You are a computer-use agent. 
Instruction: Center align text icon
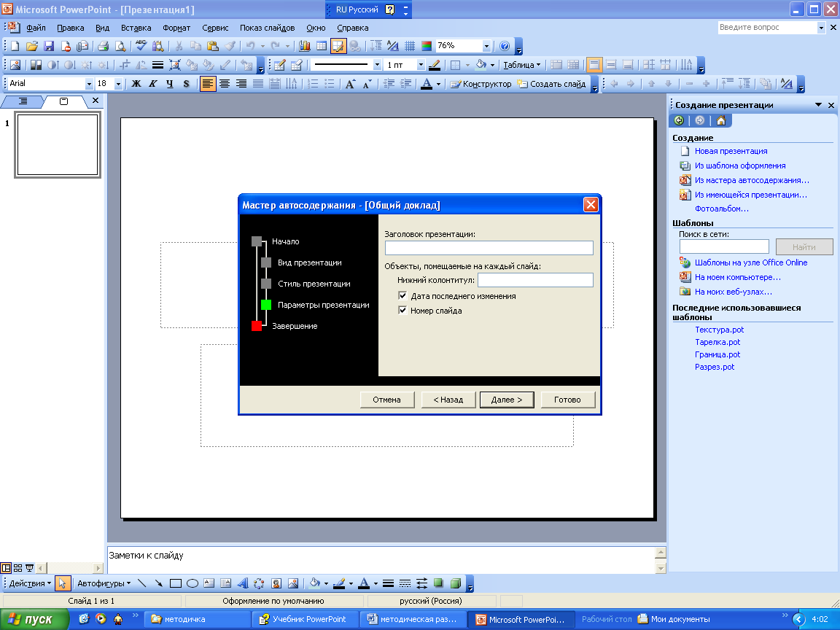click(x=225, y=84)
